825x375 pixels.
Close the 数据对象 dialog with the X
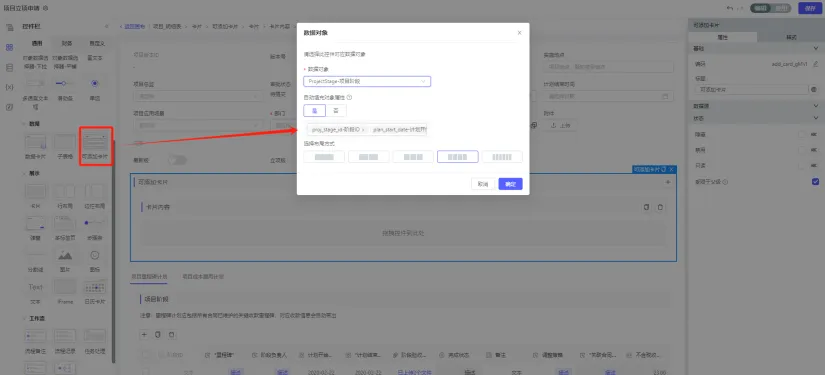519,33
